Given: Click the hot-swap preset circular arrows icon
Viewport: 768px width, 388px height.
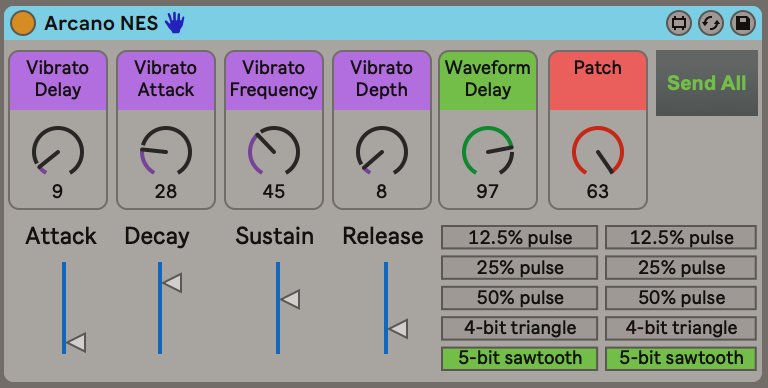Looking at the screenshot, I should (711, 23).
